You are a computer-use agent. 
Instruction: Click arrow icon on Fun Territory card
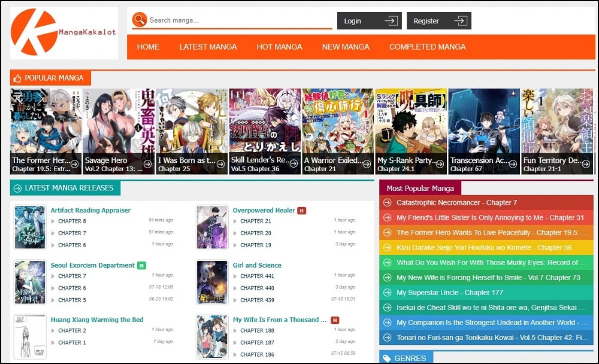586,164
